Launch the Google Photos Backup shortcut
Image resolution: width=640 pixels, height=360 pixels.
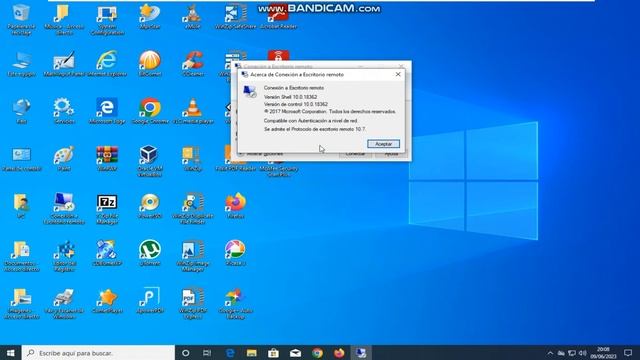click(236, 303)
